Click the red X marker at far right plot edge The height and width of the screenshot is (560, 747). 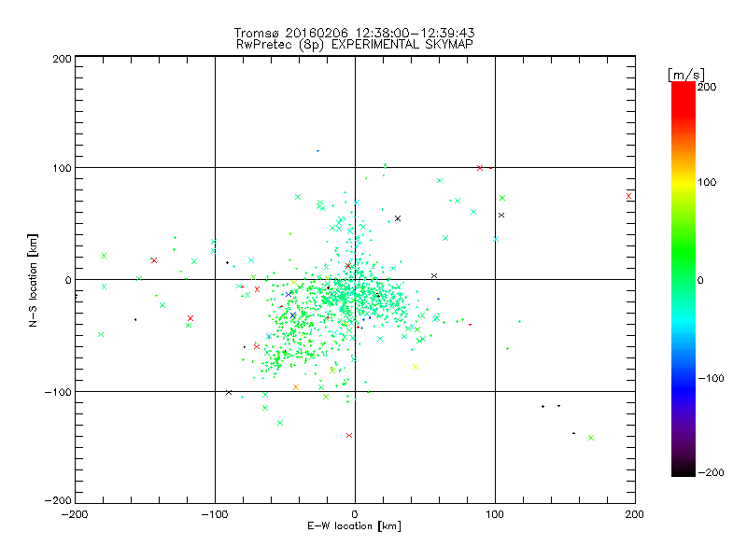coord(629,196)
